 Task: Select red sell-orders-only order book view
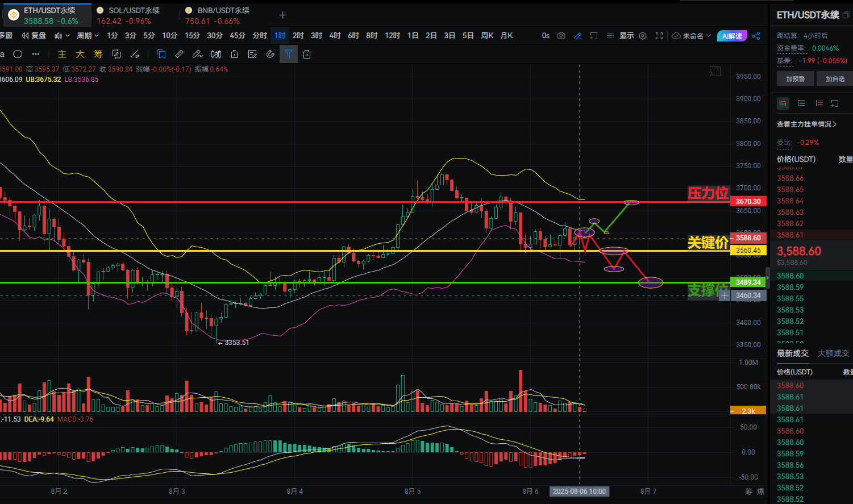click(819, 103)
